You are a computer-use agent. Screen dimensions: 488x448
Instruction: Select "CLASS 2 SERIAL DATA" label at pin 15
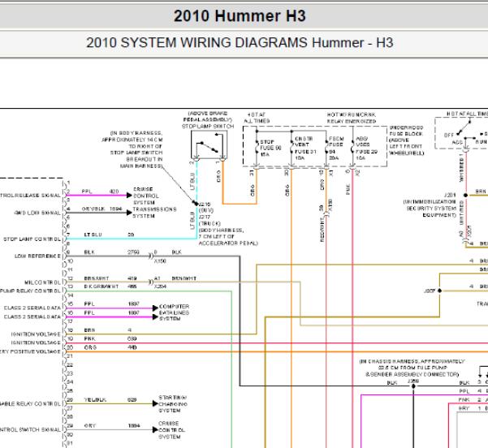tap(32, 308)
